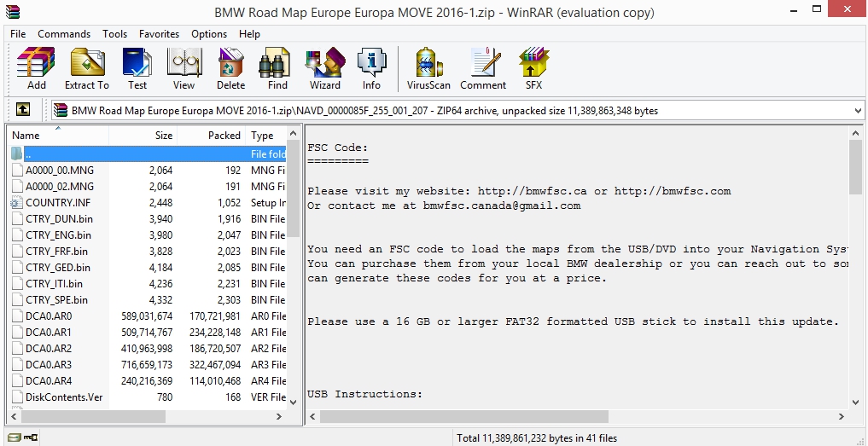Select file DCA0.AR4
Image resolution: width=868 pixels, height=446 pixels.
tap(49, 380)
